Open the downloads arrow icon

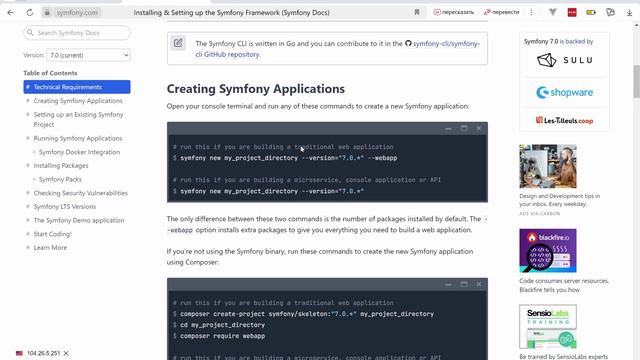(x=629, y=13)
